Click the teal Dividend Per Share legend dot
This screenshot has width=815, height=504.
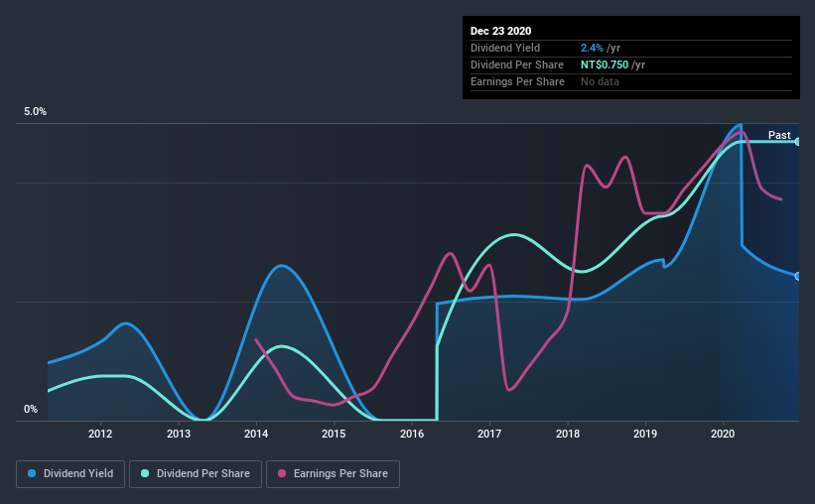145,473
